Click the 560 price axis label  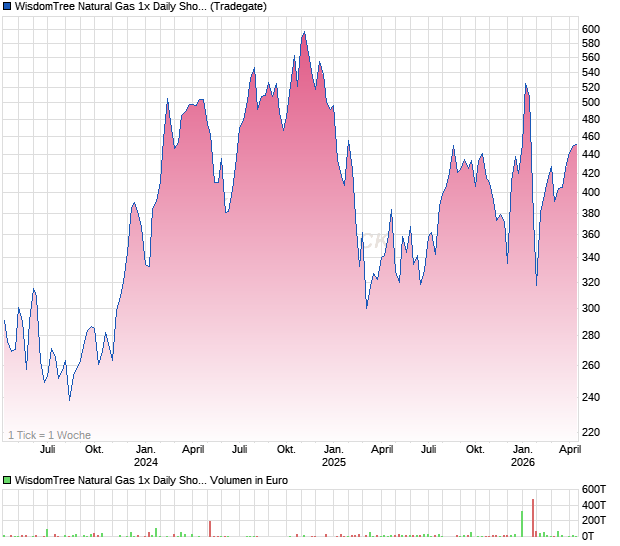point(591,58)
